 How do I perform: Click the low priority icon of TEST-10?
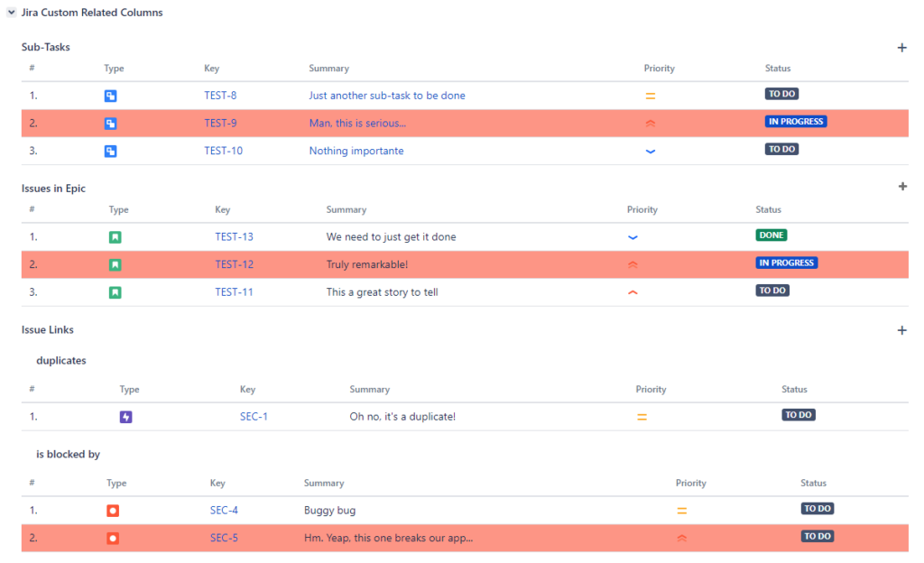(650, 152)
